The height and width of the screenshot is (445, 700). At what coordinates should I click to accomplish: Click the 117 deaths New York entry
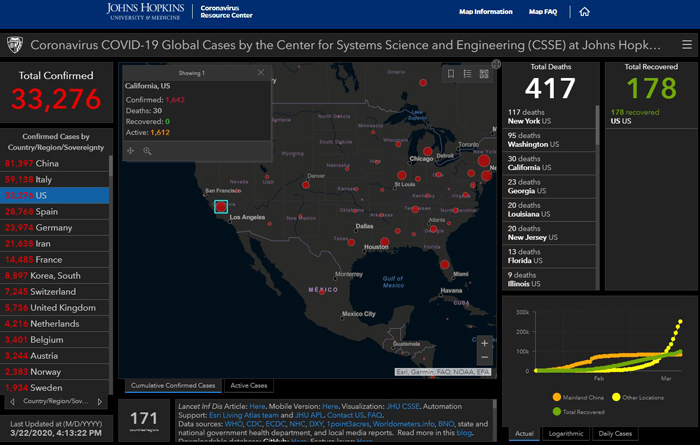[549, 116]
